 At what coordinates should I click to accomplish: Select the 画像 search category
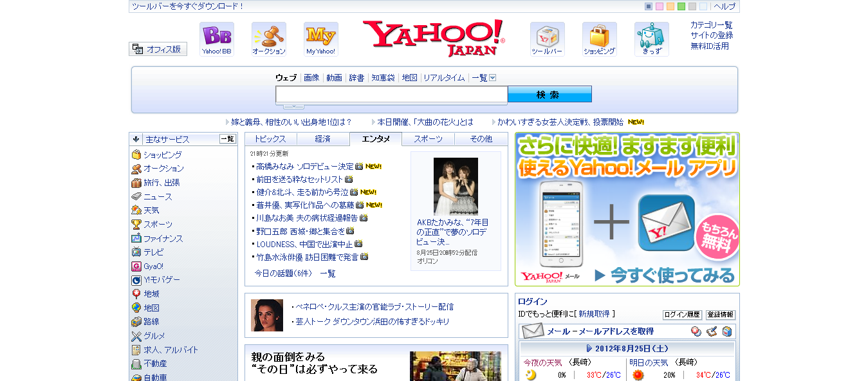point(311,78)
